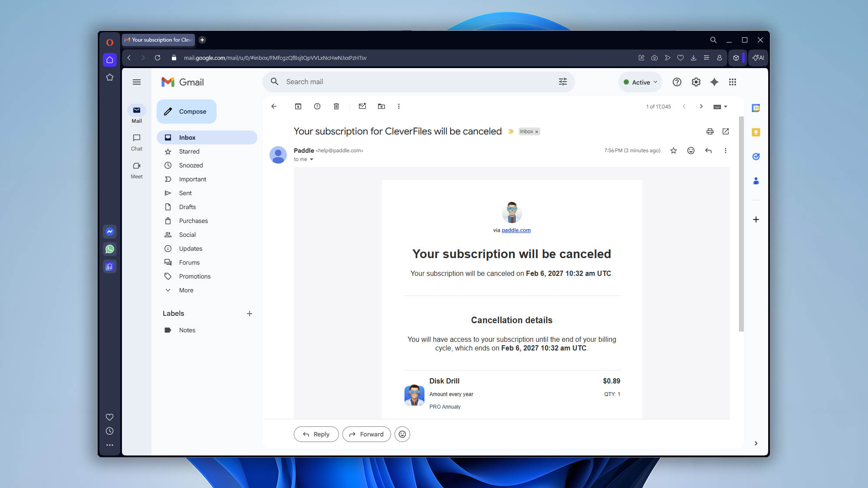Open more toolbar actions menu

399,106
